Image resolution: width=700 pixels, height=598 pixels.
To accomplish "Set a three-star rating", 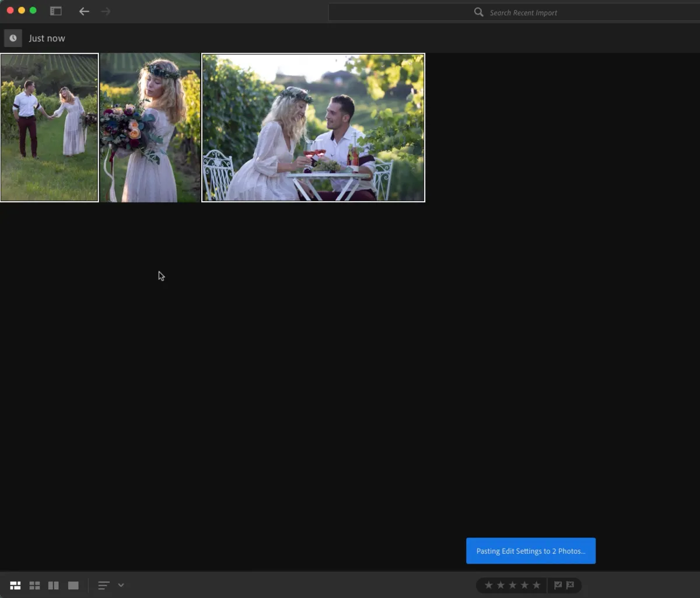I will 513,585.
